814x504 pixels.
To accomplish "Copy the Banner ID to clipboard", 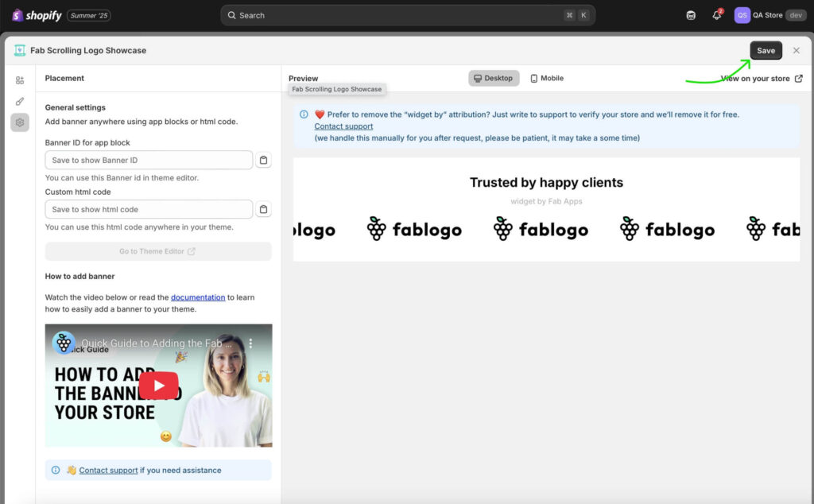I will 263,160.
